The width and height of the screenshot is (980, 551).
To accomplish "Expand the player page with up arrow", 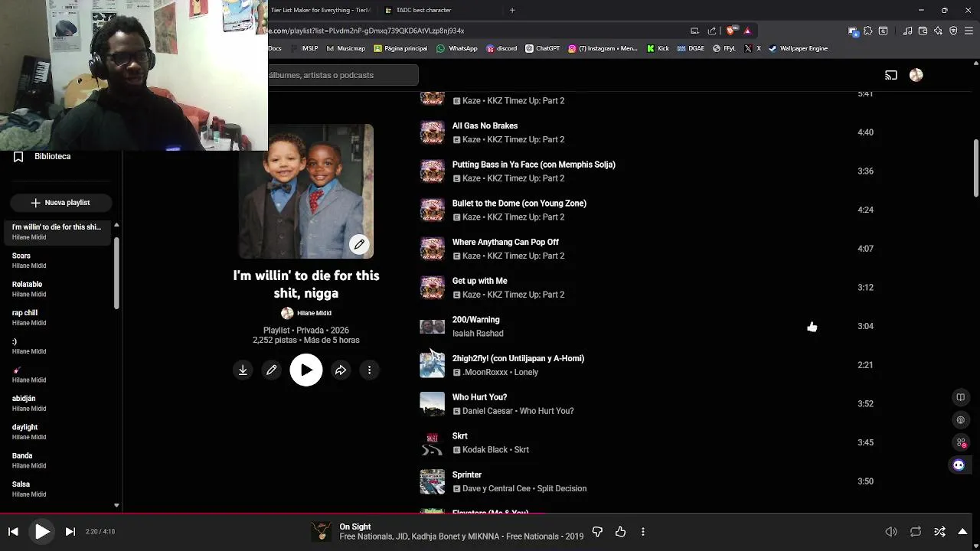I will point(963,531).
